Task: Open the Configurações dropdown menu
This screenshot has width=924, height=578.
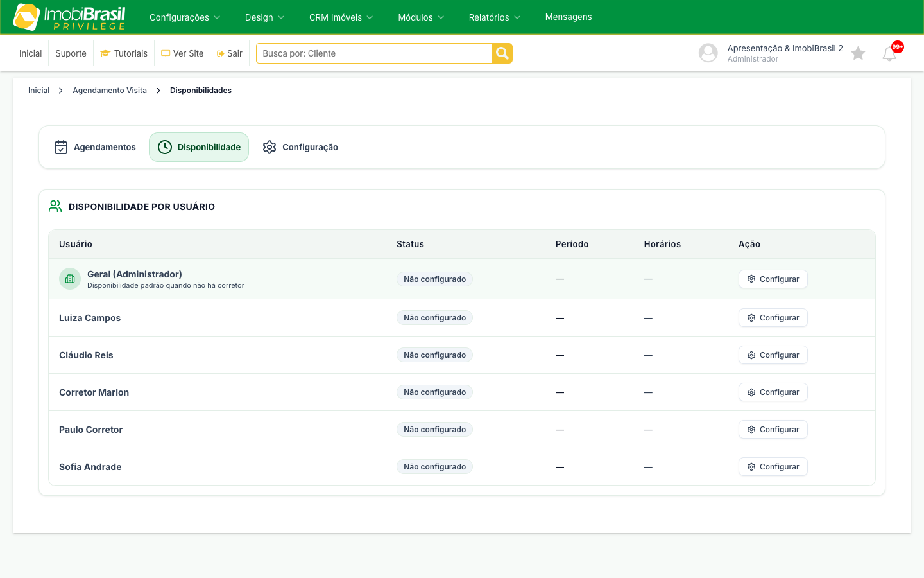Action: [x=185, y=17]
